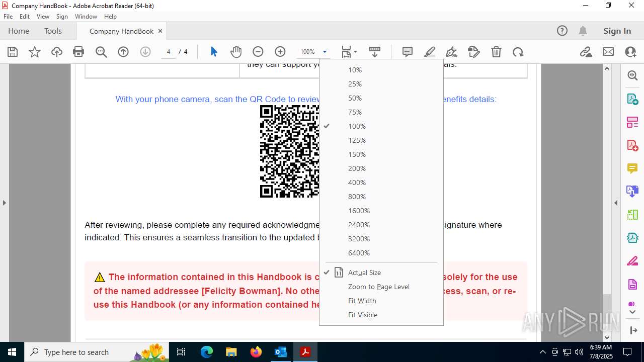Go to next page with the down arrow

(x=145, y=52)
